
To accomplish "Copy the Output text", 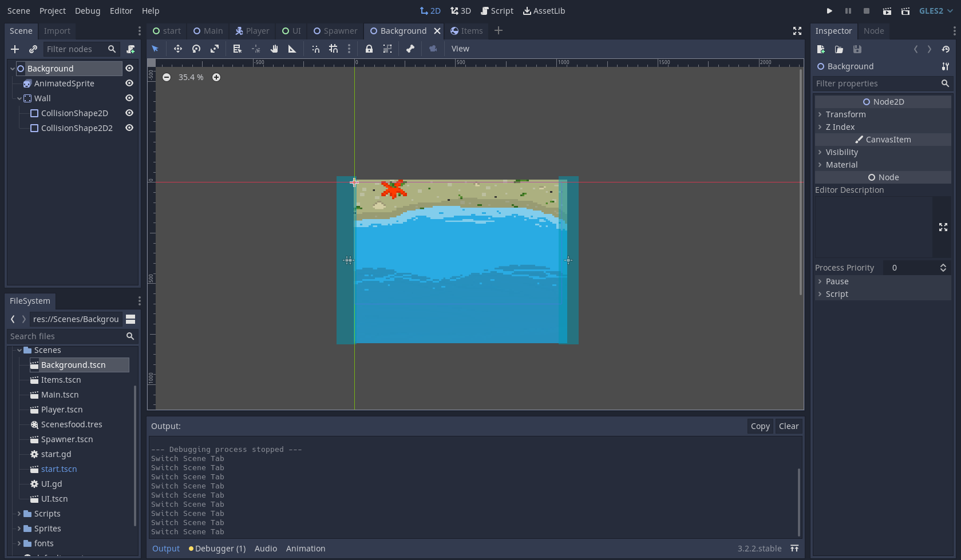I will click(760, 426).
